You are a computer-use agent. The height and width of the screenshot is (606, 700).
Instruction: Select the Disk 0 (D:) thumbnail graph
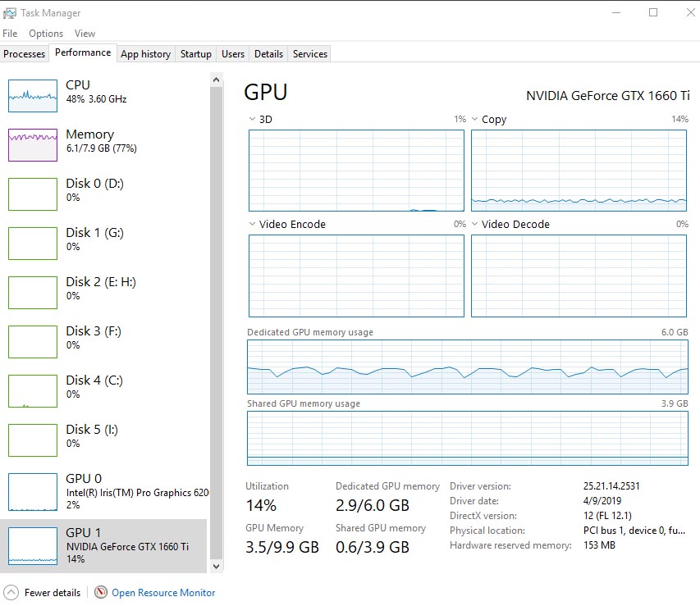33,194
